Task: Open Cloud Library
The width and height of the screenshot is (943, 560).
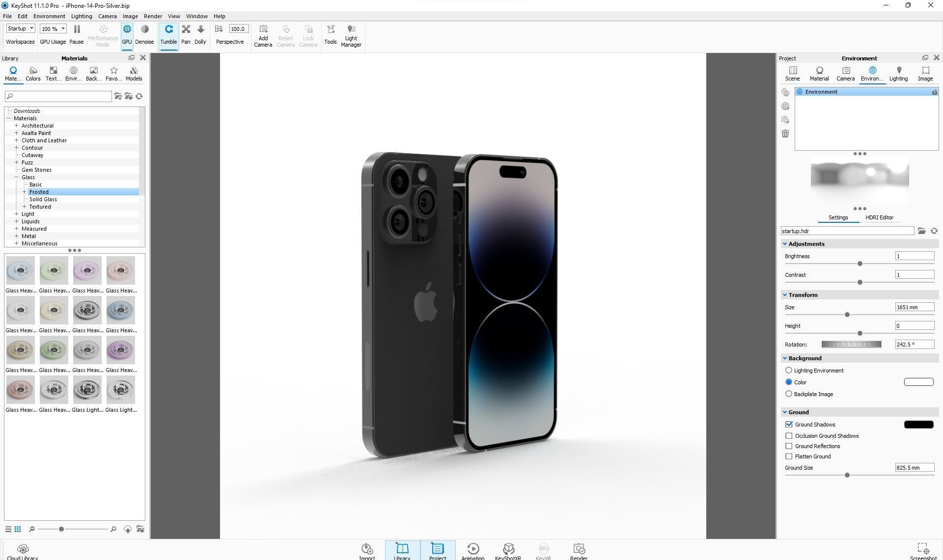Action: tap(23, 552)
